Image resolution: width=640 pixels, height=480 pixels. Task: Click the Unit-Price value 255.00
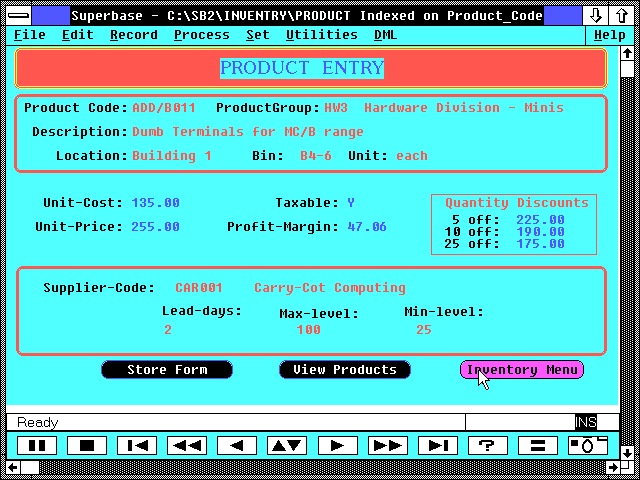(x=156, y=227)
